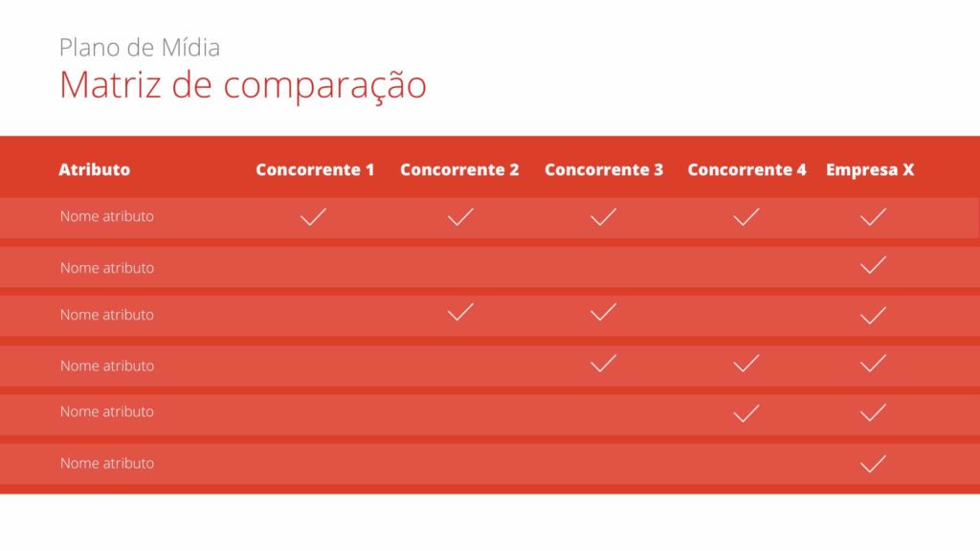Click Concorrente 4 checkmark in fourth row
Screen dimensions: 980x551
point(746,364)
